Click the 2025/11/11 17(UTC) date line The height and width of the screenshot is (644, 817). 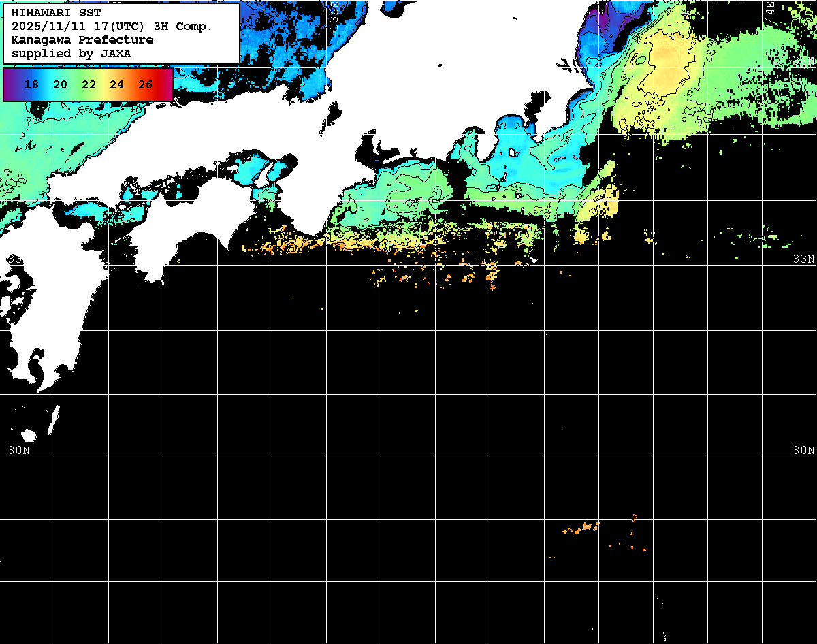[x=112, y=26]
